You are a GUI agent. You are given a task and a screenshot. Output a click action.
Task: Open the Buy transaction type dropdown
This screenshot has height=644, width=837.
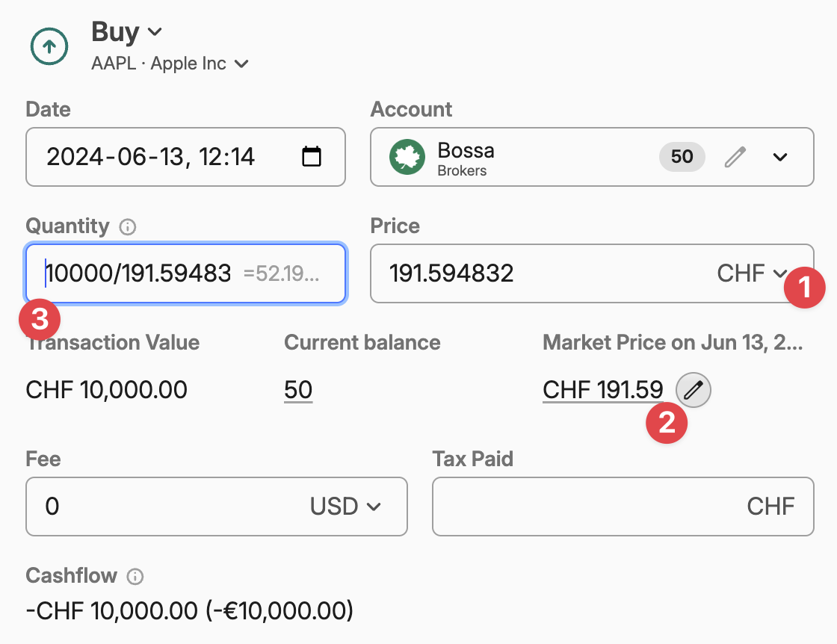(126, 32)
